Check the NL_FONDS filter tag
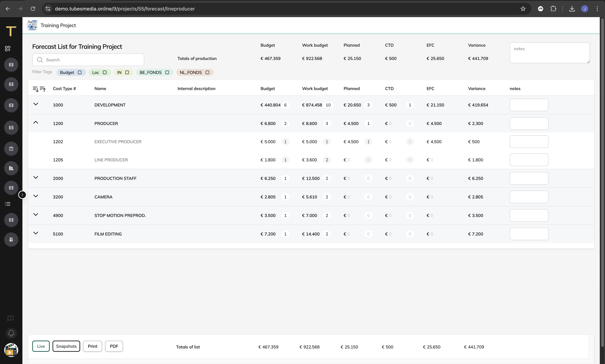Image resolution: width=605 pixels, height=364 pixels. point(207,72)
